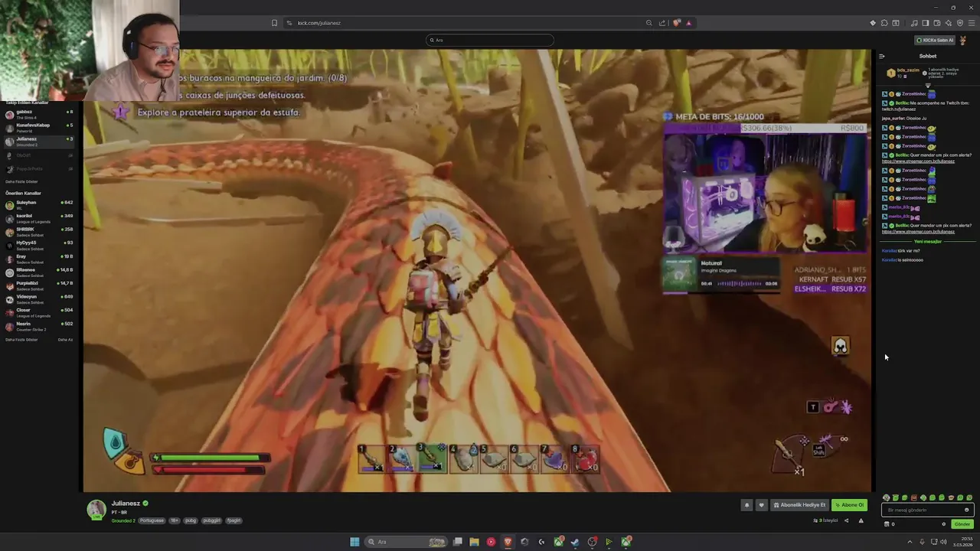
Task: Open Suleyhan recommended channel
Action: [x=38, y=204]
